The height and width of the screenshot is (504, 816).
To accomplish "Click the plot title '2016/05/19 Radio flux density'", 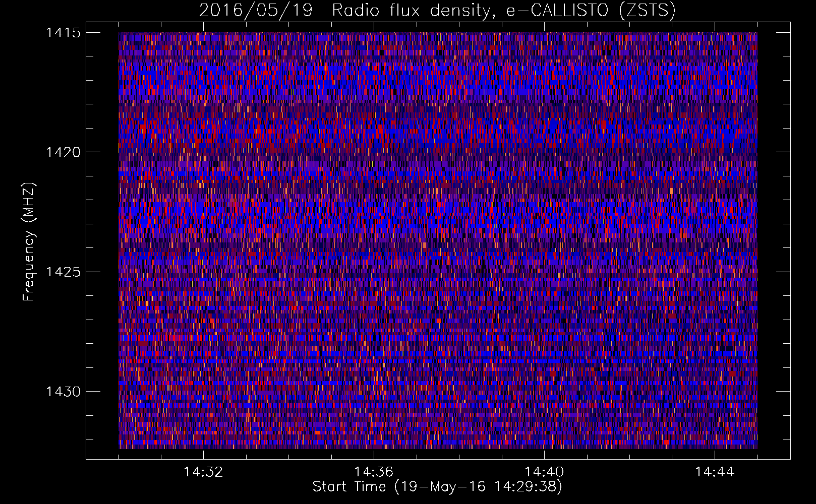I will pos(344,11).
